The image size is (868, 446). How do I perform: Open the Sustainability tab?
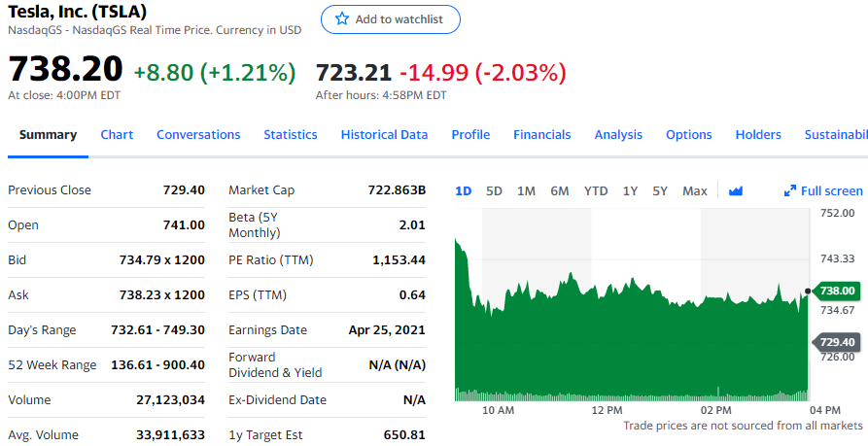click(x=836, y=134)
